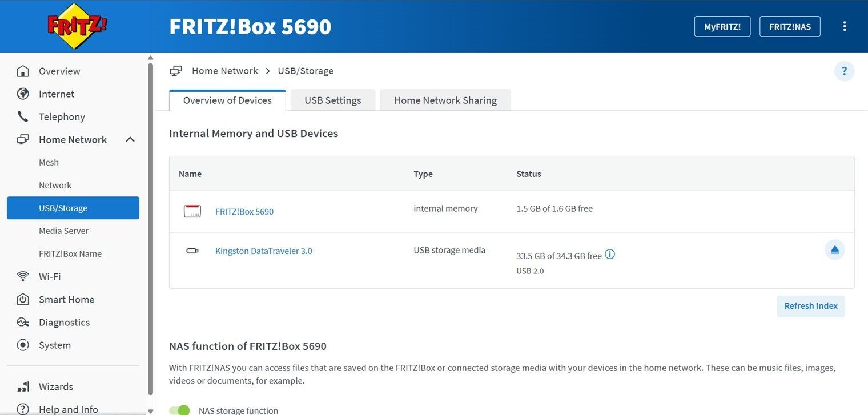The image size is (868, 415).
Task: Open the Home Network Sharing tab
Action: tap(445, 100)
